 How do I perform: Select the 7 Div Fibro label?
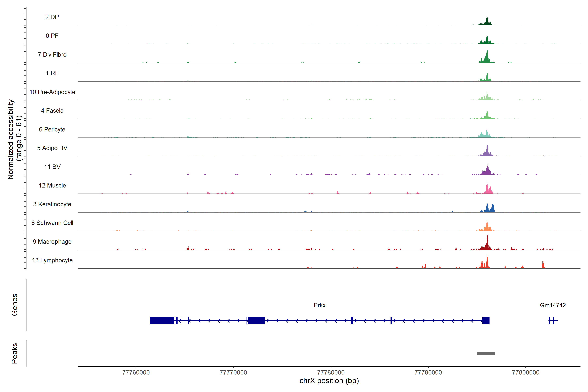(52, 55)
